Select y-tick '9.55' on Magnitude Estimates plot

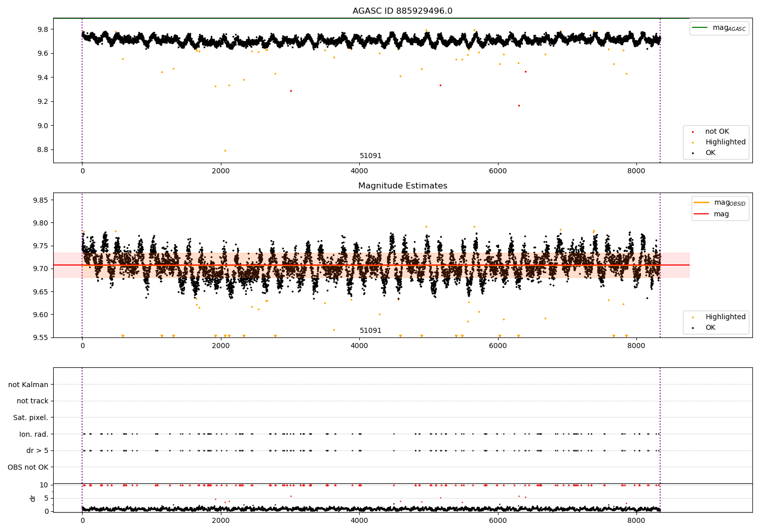[41, 337]
